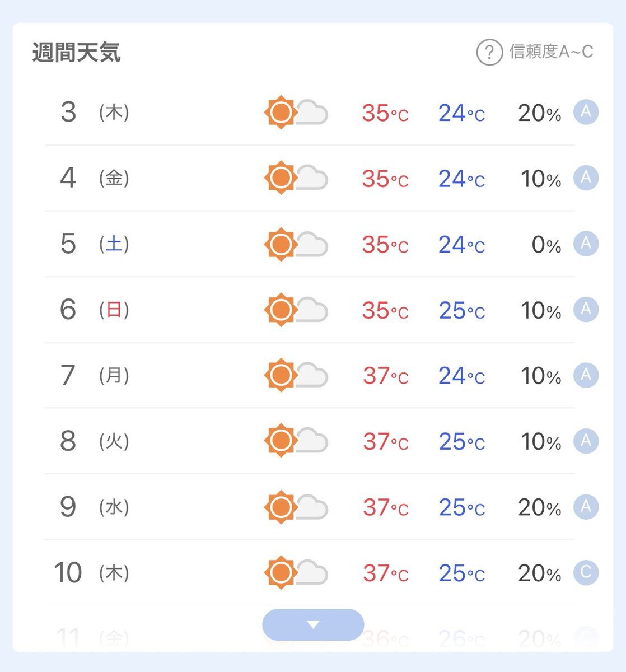Select the 0% rain chance on the 5th
The width and height of the screenshot is (626, 672).
[546, 245]
